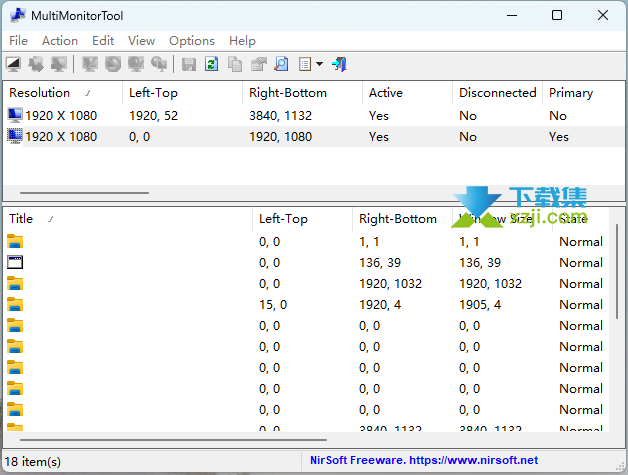The height and width of the screenshot is (475, 628).
Task: Click folder icon of the 1, 1 window row
Action: tap(15, 242)
